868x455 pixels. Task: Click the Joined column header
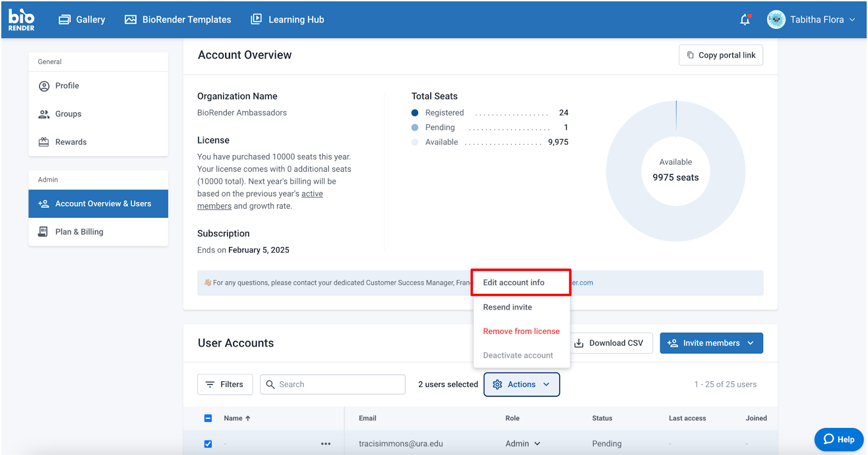[x=756, y=418]
